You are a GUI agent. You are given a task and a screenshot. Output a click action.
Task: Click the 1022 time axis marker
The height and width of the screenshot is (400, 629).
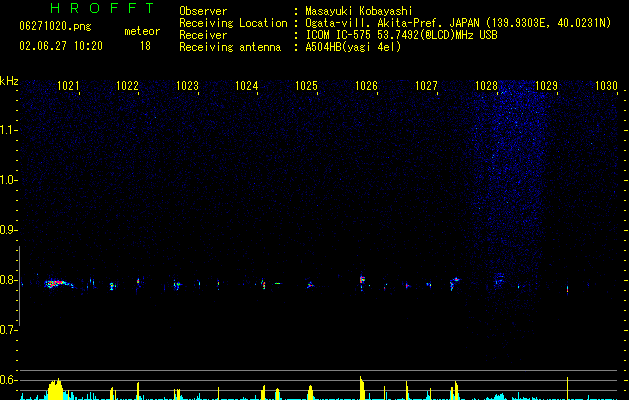127,86
